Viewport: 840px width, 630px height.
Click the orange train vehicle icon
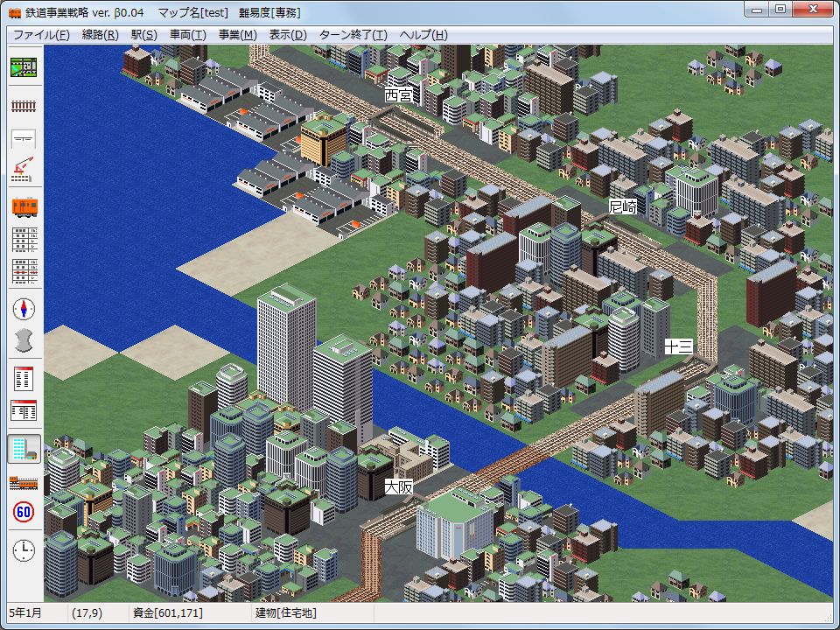(x=24, y=206)
